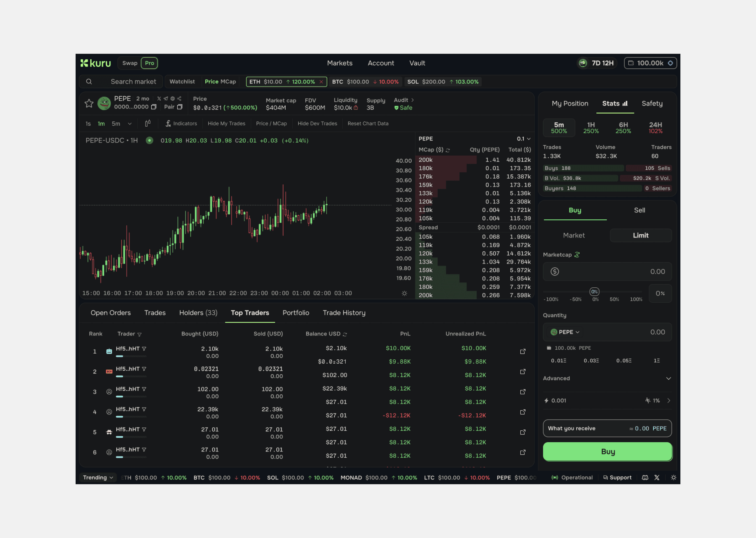Image resolution: width=756 pixels, height=538 pixels.
Task: Open Markets page
Action: click(340, 63)
